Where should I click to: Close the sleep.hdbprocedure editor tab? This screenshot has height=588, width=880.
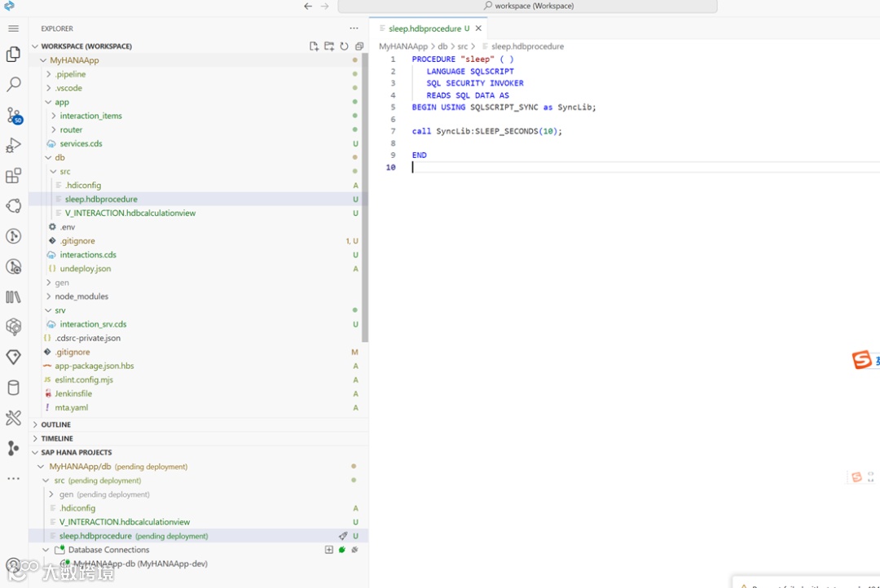478,29
